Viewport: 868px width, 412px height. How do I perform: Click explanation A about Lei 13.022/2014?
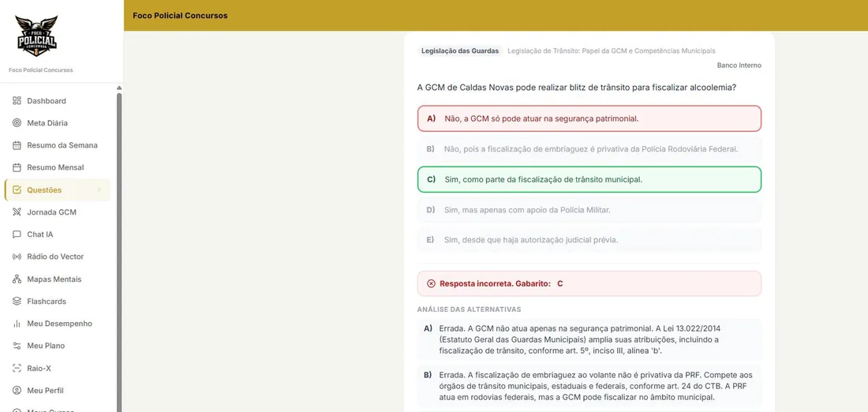[589, 339]
